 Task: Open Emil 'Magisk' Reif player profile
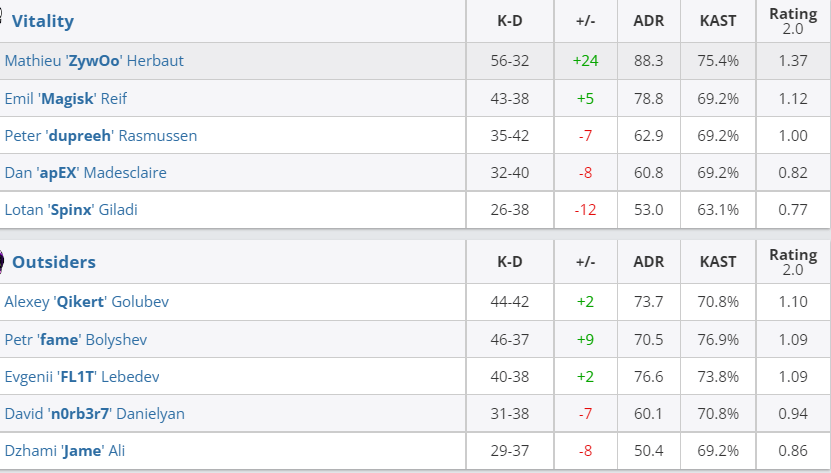(x=66, y=99)
